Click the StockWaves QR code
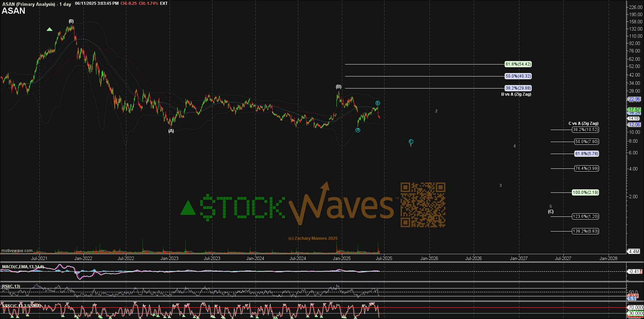Image resolution: width=644 pixels, height=319 pixels. click(x=423, y=205)
